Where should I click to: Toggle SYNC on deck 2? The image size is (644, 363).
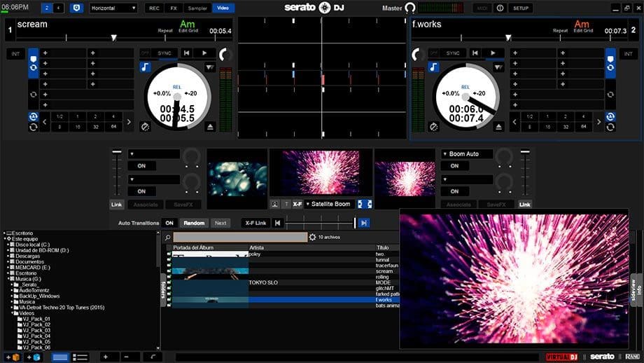453,53
